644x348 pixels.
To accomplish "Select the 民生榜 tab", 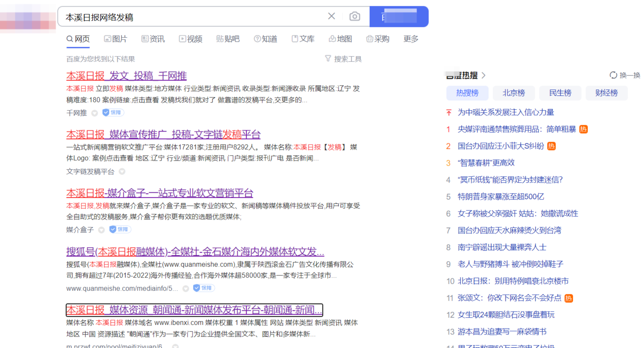I will point(560,93).
